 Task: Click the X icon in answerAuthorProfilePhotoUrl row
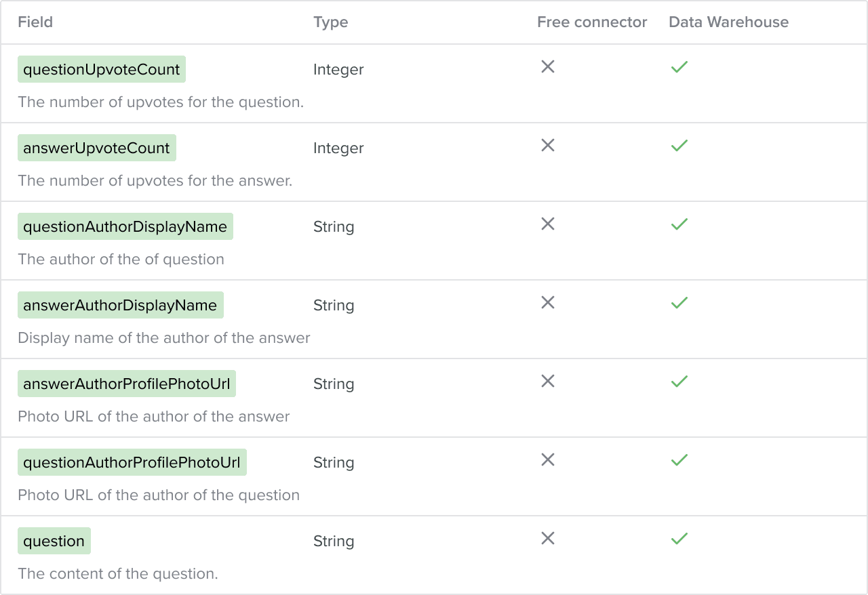548,381
